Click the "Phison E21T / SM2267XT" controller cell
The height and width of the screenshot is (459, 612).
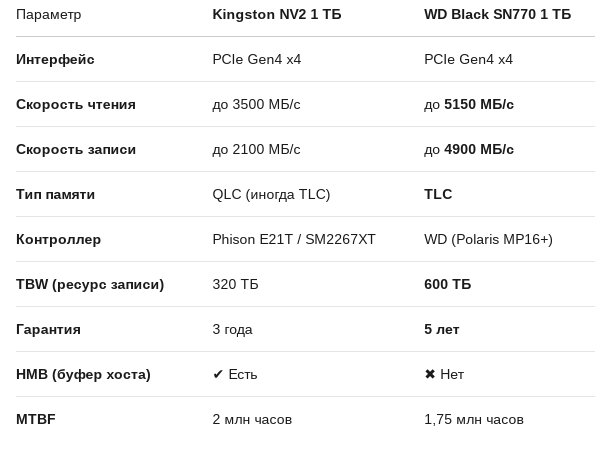pos(294,239)
